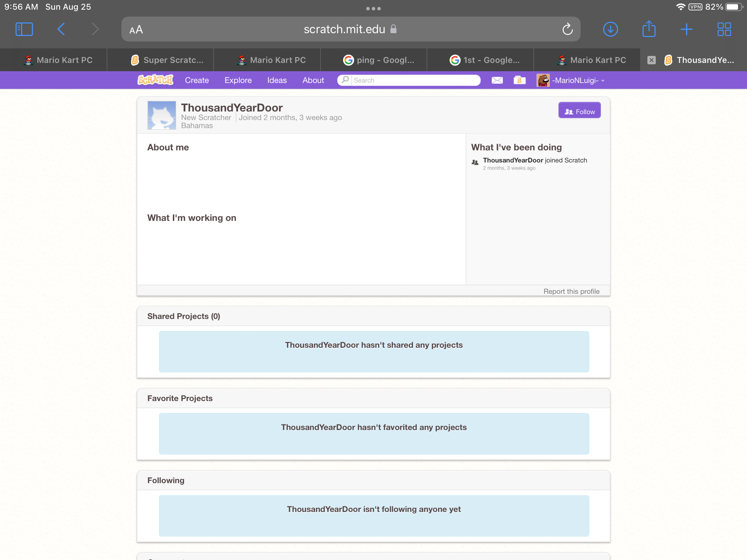Click the What I've been doing heading
This screenshot has height=560, width=747.
516,147
